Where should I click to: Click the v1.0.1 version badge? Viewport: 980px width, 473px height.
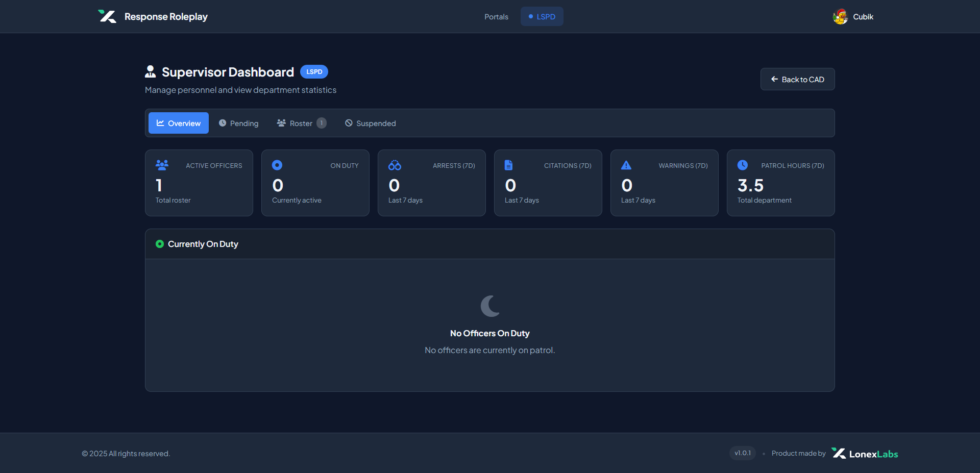click(x=743, y=453)
